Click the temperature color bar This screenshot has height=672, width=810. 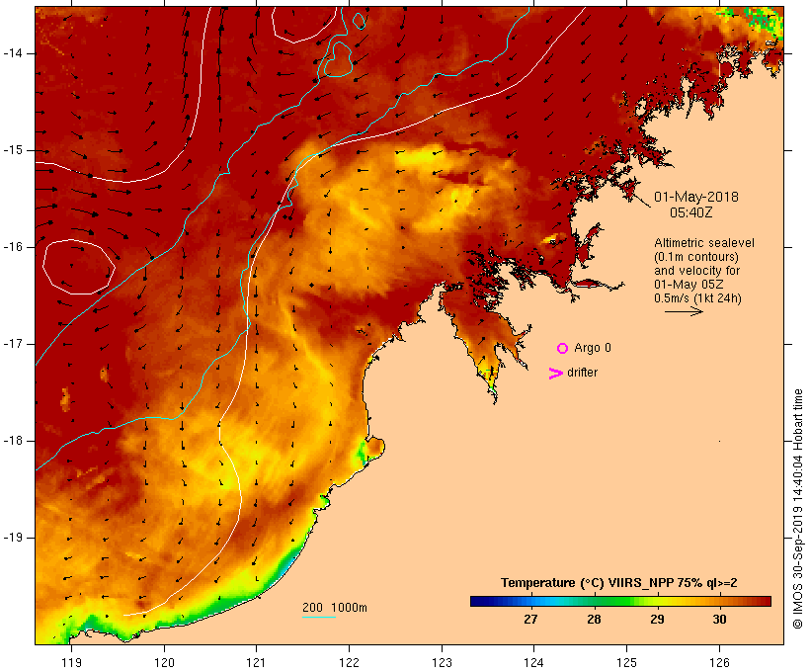(620, 601)
